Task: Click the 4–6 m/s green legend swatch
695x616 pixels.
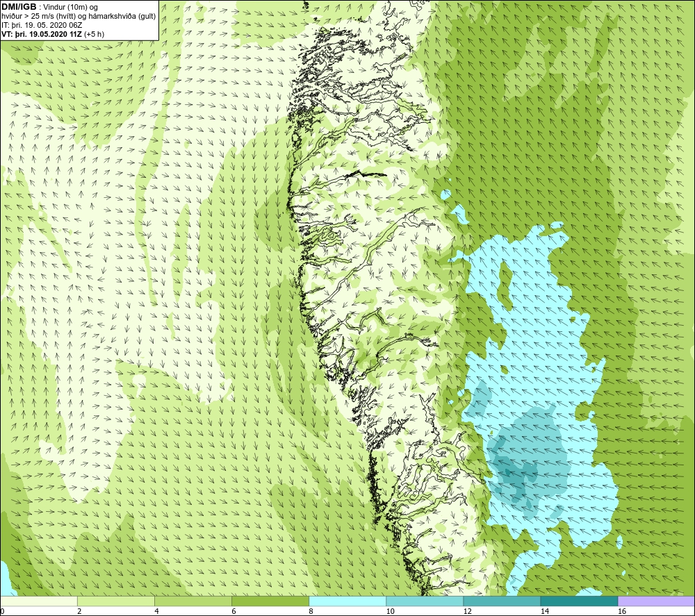Action: pyautogui.click(x=193, y=601)
